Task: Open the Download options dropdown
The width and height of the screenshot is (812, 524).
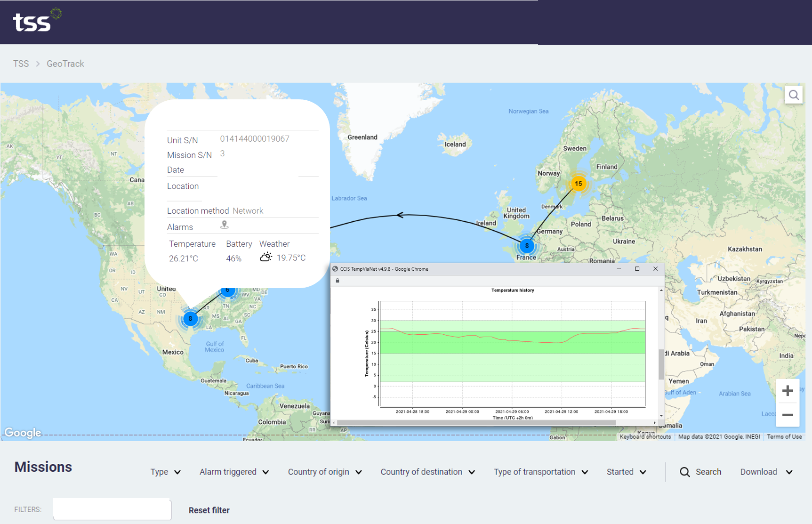Action: tap(766, 472)
